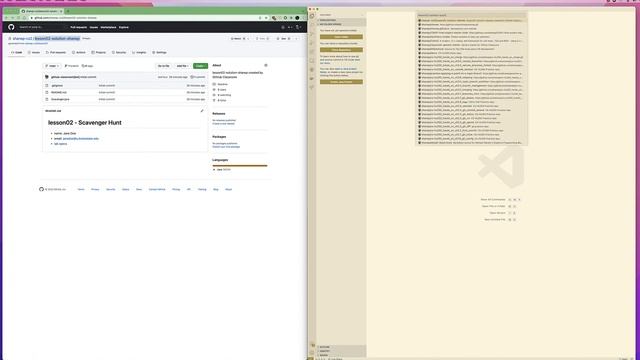Screen dimensions: 640x360
Task: Open VS Code Explorer in activity bar
Action: tap(312, 16)
